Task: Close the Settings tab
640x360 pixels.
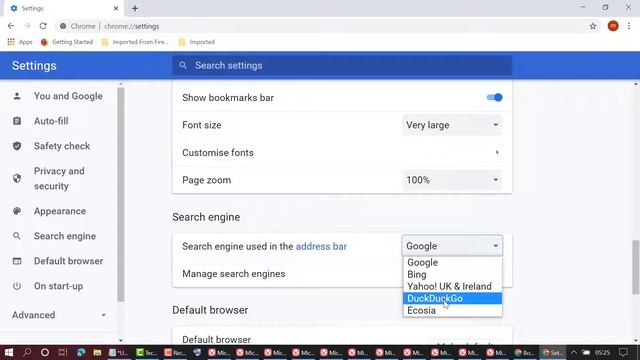Action: pos(116,8)
